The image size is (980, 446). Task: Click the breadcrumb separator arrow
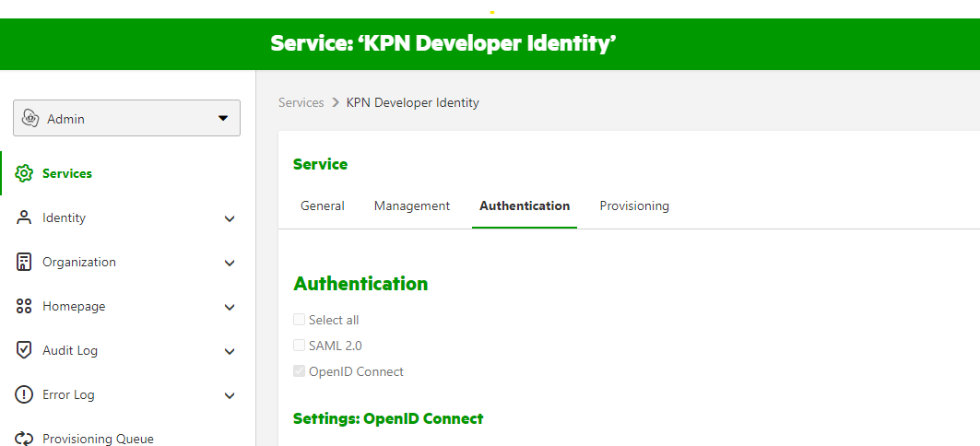pos(335,102)
